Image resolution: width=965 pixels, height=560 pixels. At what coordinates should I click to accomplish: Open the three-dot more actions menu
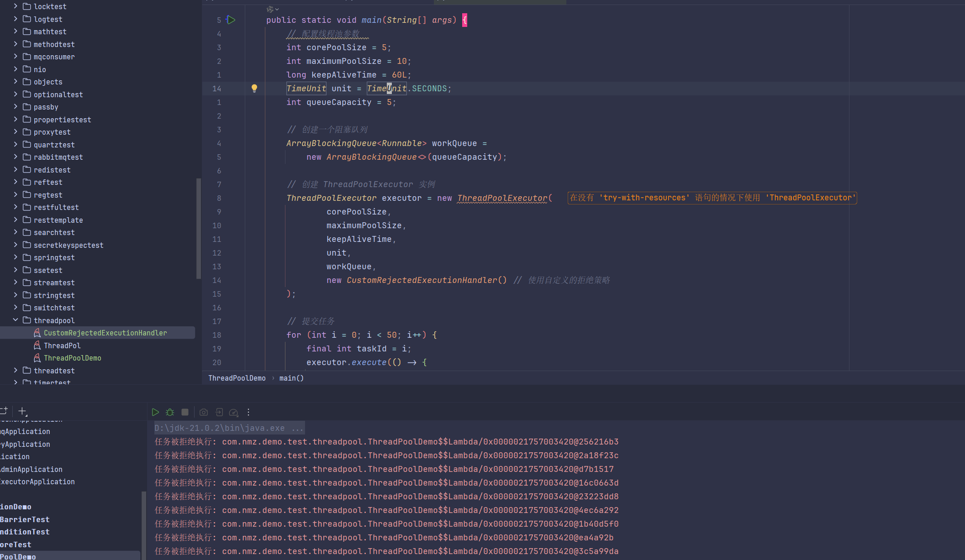pos(248,412)
